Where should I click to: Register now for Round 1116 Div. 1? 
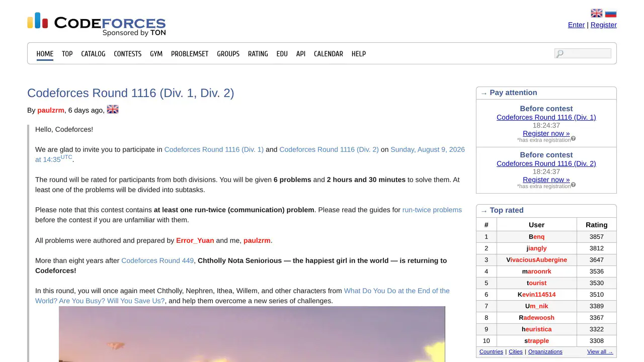[x=546, y=133]
